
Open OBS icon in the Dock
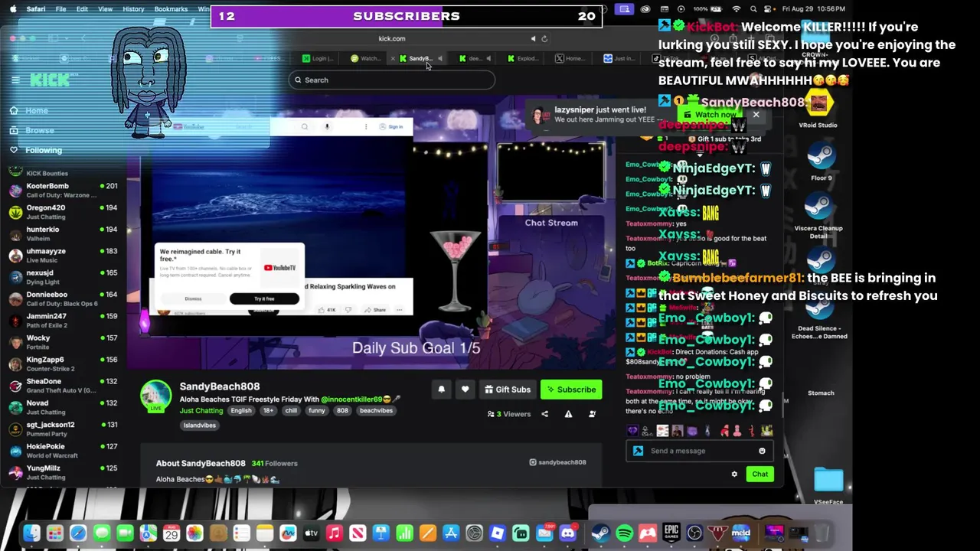pyautogui.click(x=694, y=533)
